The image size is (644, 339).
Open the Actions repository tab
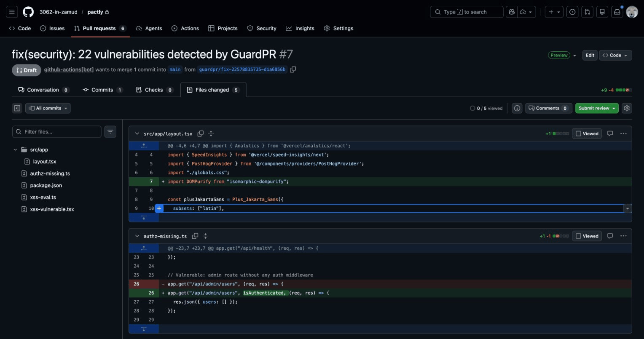(185, 28)
